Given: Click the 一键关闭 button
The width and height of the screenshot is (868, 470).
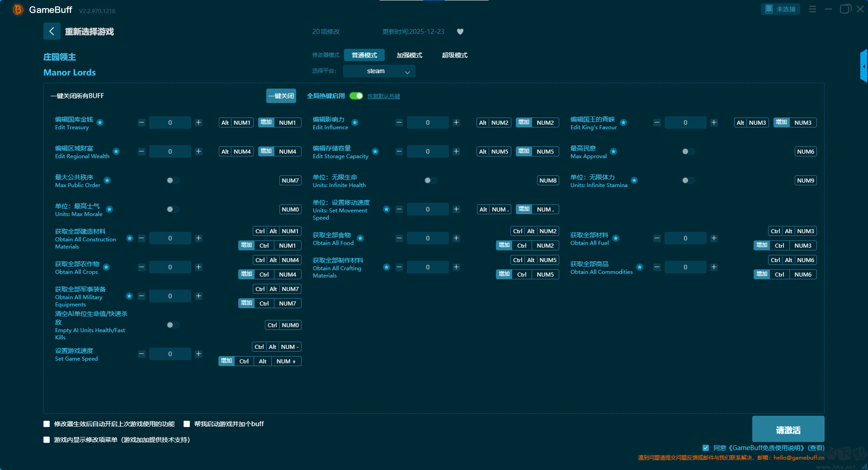Looking at the screenshot, I should (x=281, y=96).
